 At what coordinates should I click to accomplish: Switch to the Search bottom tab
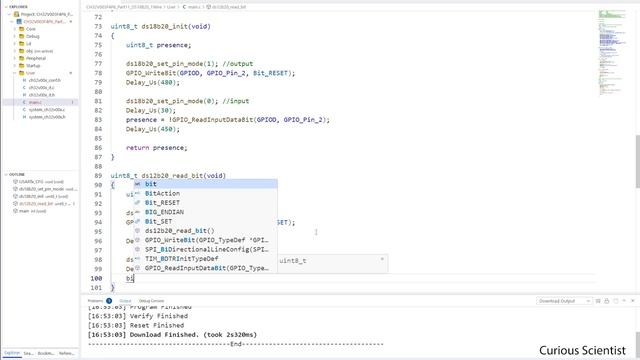[x=28, y=353]
